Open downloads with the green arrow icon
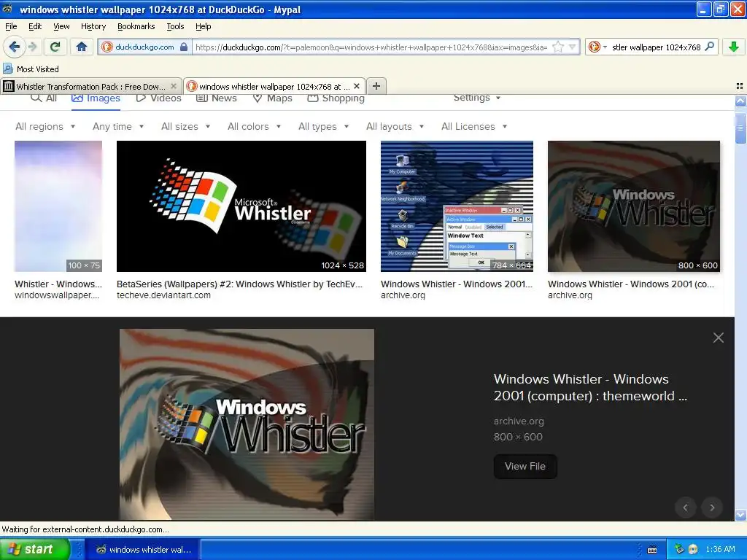The image size is (747, 560). click(x=734, y=47)
